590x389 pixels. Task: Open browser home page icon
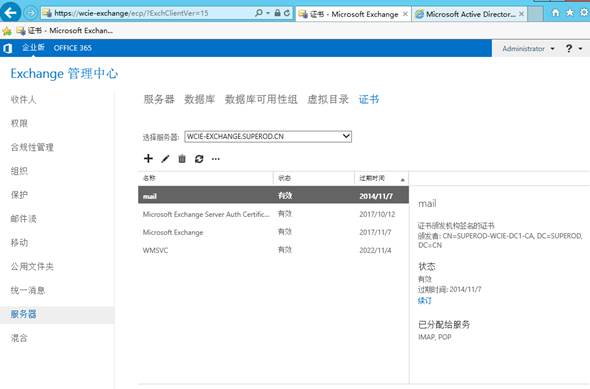[x=555, y=13]
